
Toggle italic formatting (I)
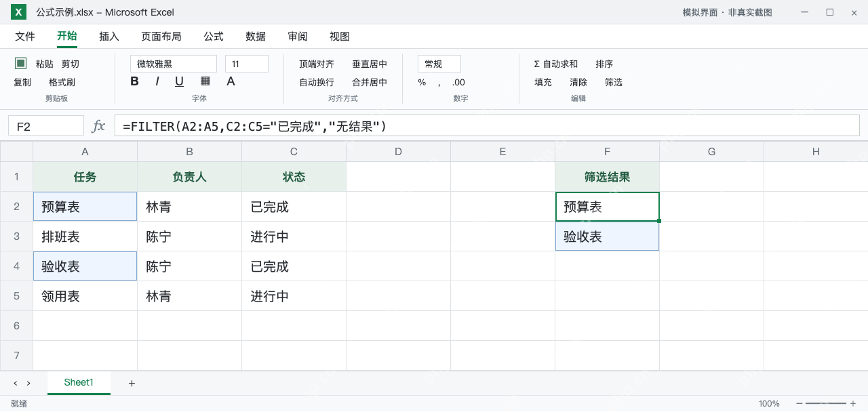[157, 81]
